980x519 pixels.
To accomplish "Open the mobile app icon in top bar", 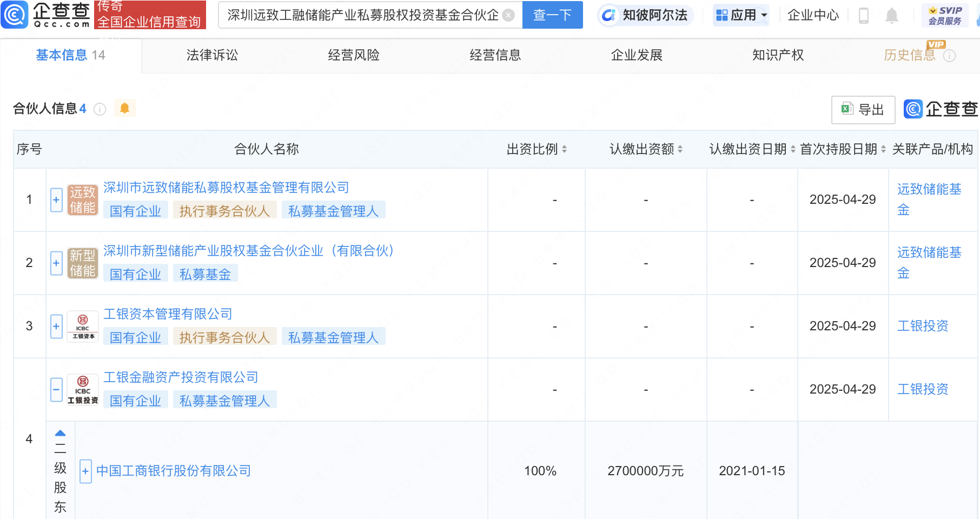I will (862, 15).
